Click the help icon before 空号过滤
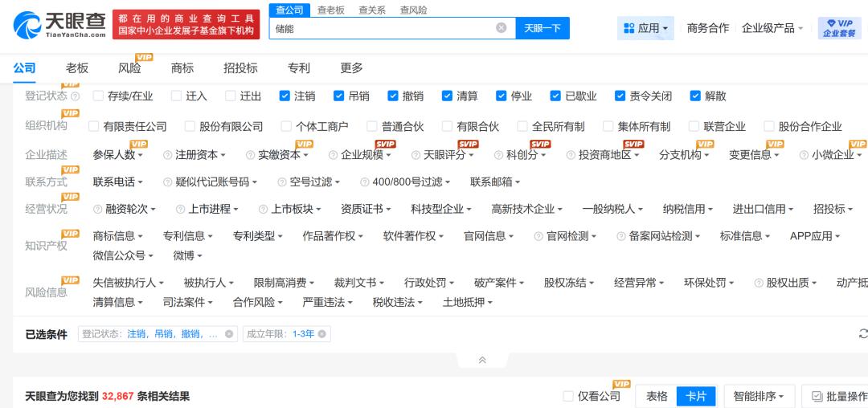 click(282, 182)
